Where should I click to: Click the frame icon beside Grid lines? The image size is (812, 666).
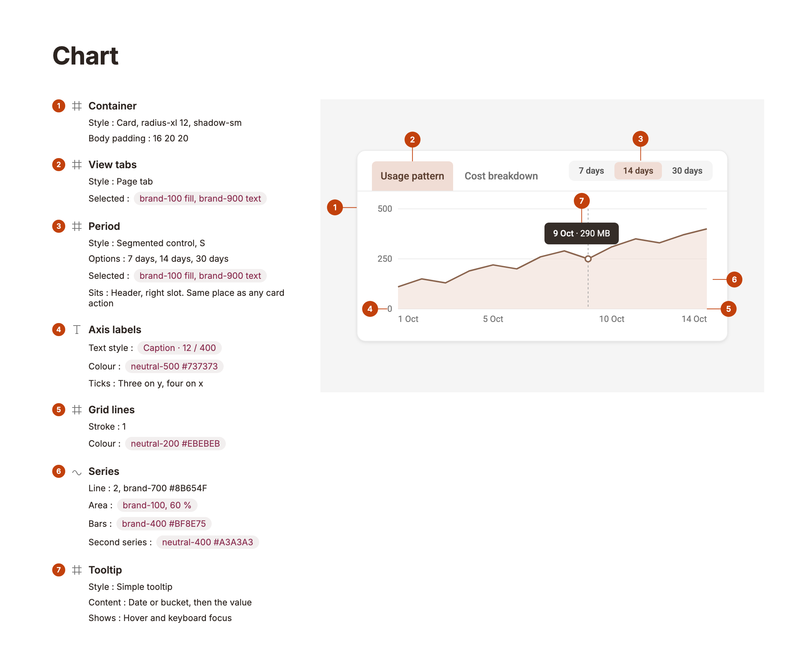(77, 409)
